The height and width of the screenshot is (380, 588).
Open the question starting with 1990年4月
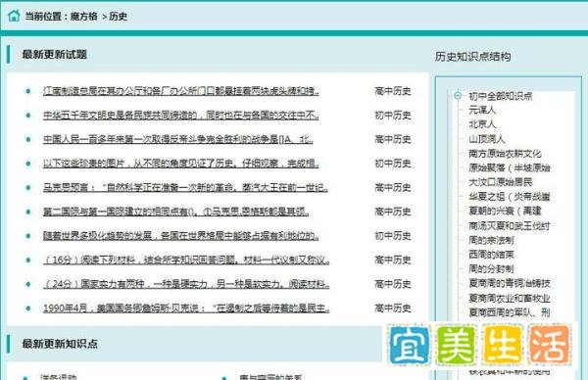186,309
